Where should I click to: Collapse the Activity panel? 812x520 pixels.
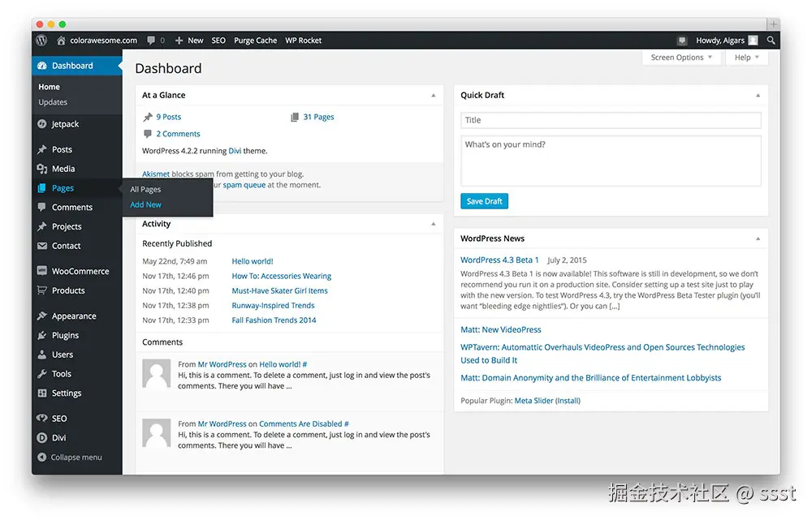pyautogui.click(x=434, y=224)
